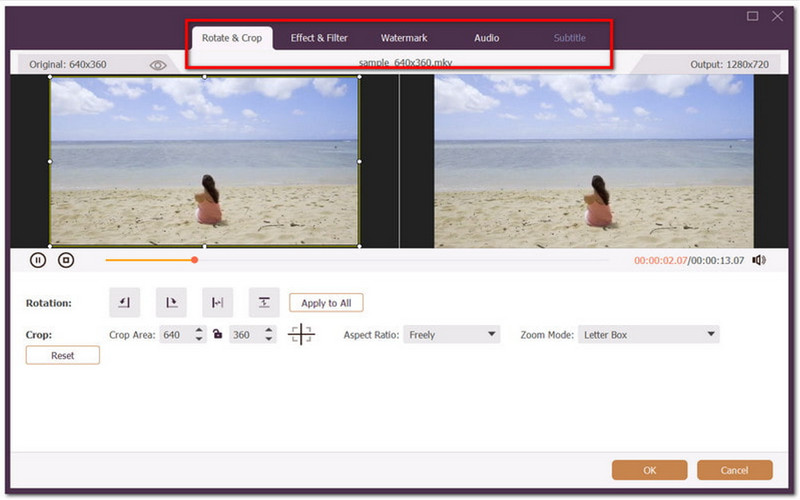Flip the video horizontally
The height and width of the screenshot is (500, 800).
(217, 302)
